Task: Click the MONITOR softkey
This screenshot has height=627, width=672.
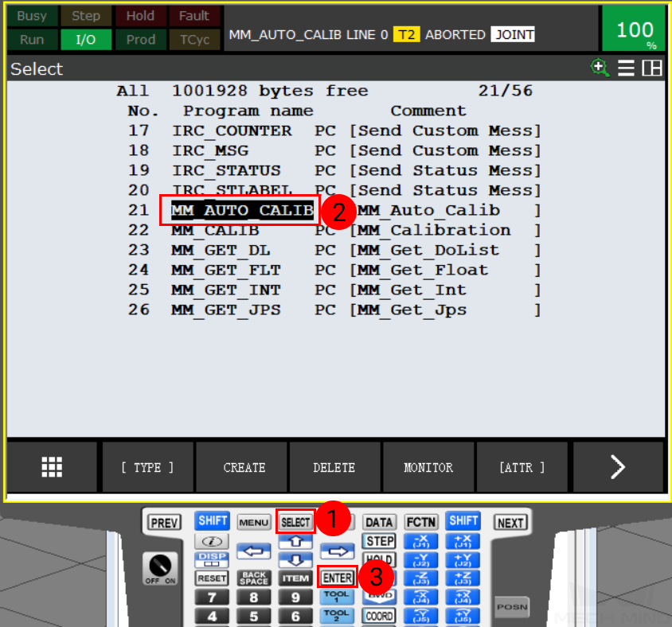Action: (428, 467)
